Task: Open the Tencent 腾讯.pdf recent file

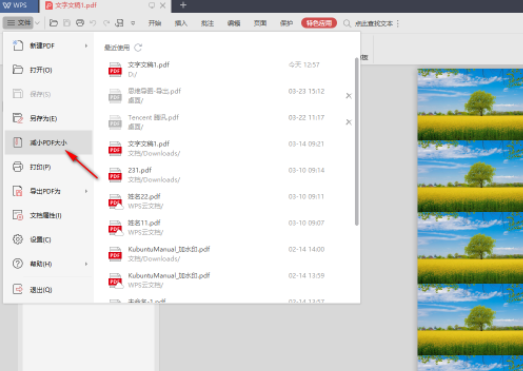Action: 223,122
